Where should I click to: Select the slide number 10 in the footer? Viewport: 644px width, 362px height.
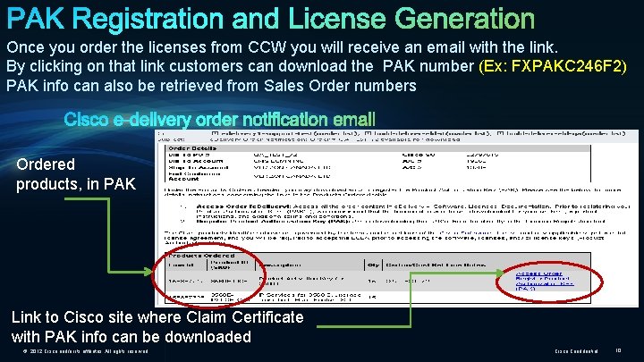click(618, 350)
